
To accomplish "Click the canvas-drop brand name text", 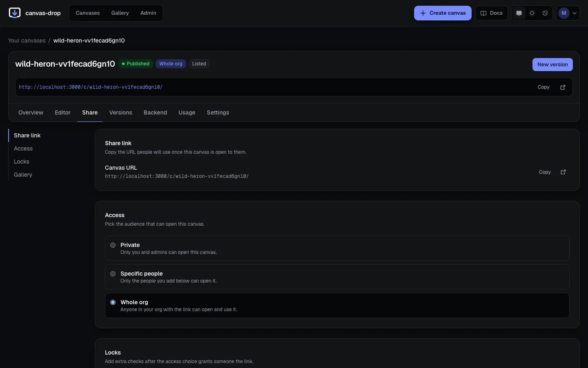I will (x=43, y=13).
